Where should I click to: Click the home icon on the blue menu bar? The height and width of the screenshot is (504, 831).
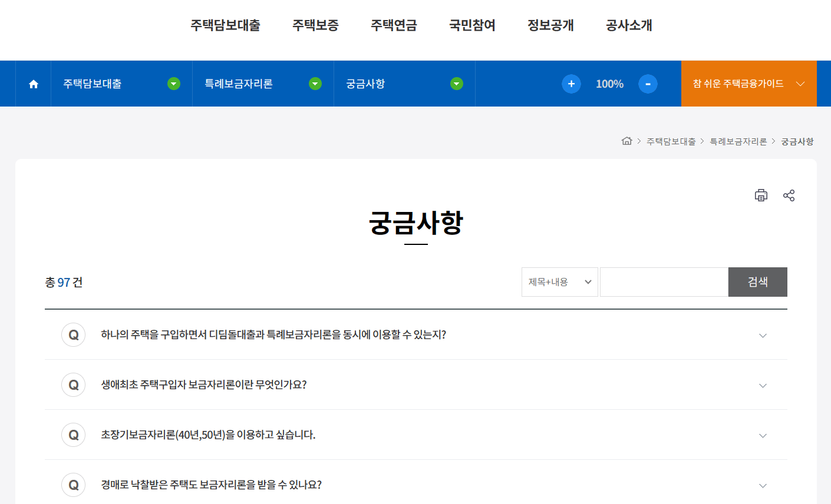[33, 84]
